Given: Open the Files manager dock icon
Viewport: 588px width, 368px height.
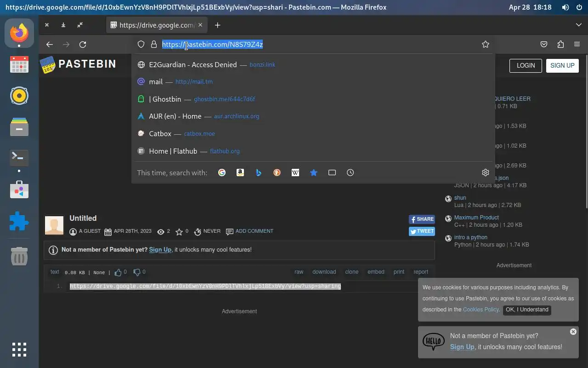Looking at the screenshot, I should pos(19,127).
